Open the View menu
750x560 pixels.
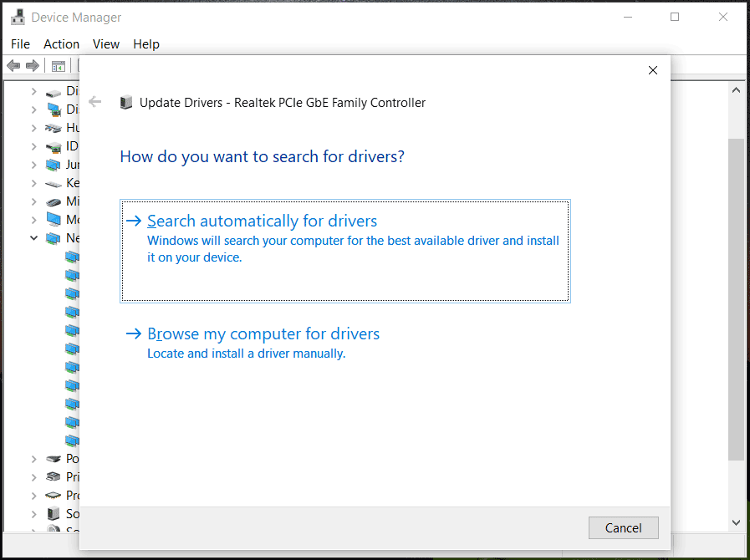coord(105,43)
